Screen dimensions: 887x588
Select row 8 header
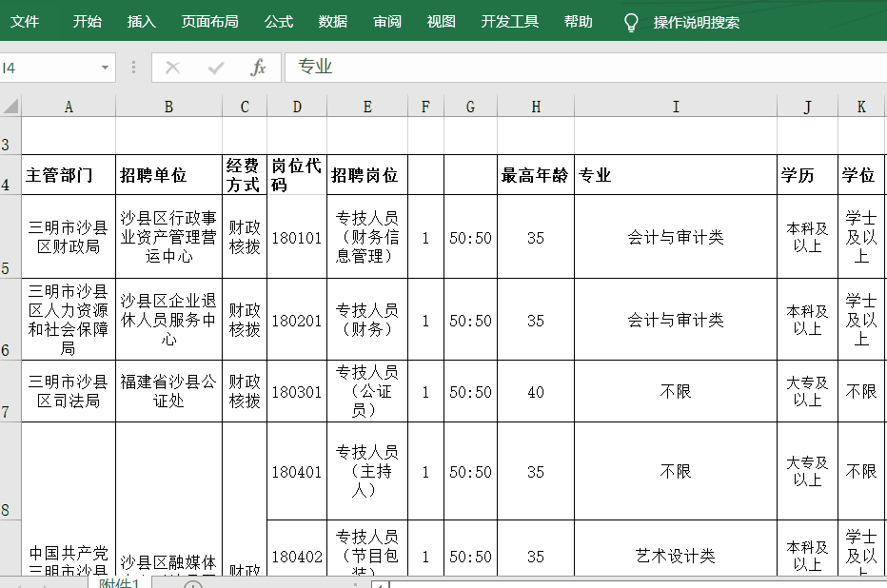10,471
